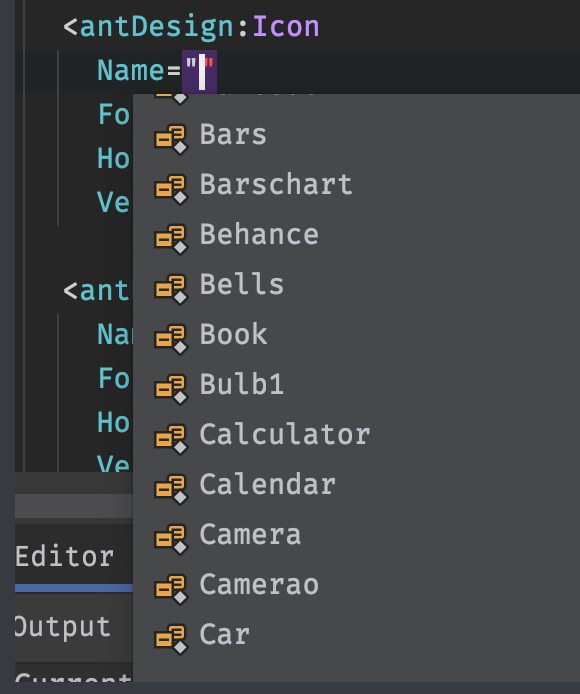Image resolution: width=580 pixels, height=694 pixels.
Task: Click the enum icon beside Camera
Action: (171, 539)
